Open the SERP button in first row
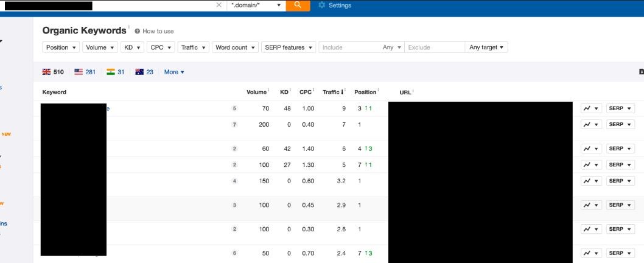 click(620, 108)
